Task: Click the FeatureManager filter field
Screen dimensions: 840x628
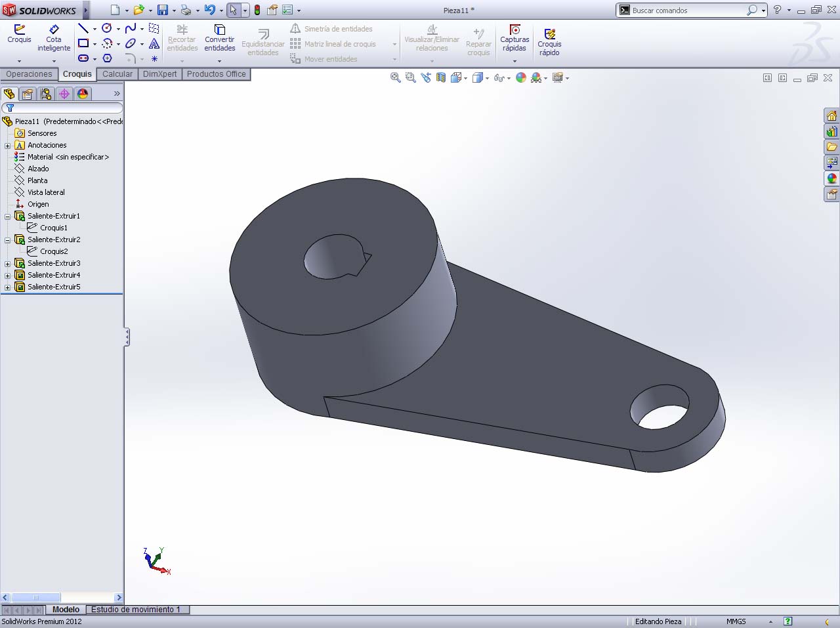Action: click(x=62, y=108)
